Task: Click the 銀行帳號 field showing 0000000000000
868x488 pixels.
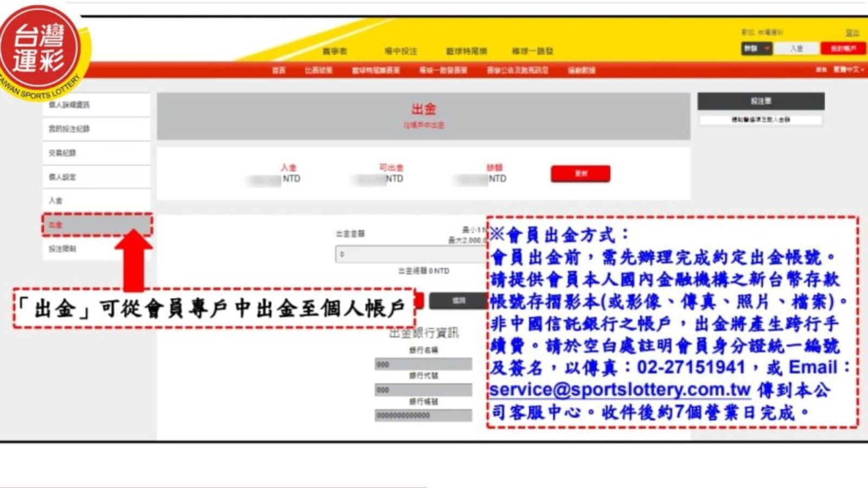Action: pyautogui.click(x=423, y=415)
